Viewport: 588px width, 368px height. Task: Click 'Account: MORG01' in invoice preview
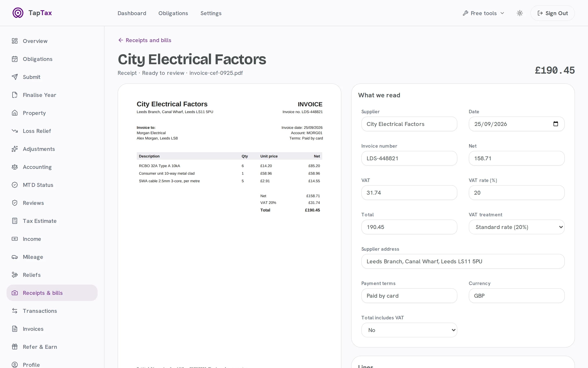click(307, 133)
